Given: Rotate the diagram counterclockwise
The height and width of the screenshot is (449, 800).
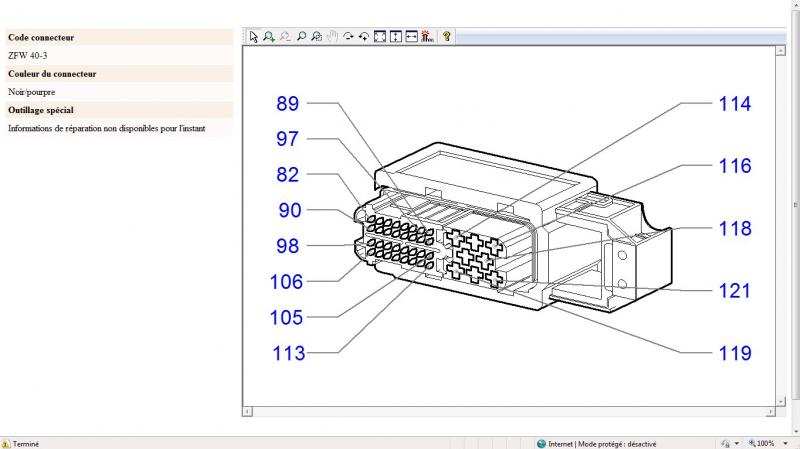Looking at the screenshot, I should click(364, 36).
